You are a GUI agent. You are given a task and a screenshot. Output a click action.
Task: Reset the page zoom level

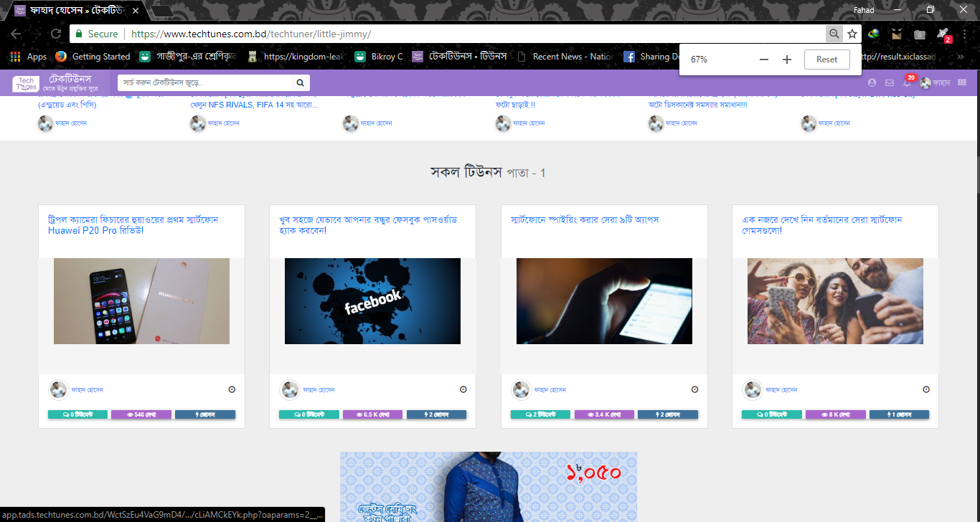tap(826, 60)
